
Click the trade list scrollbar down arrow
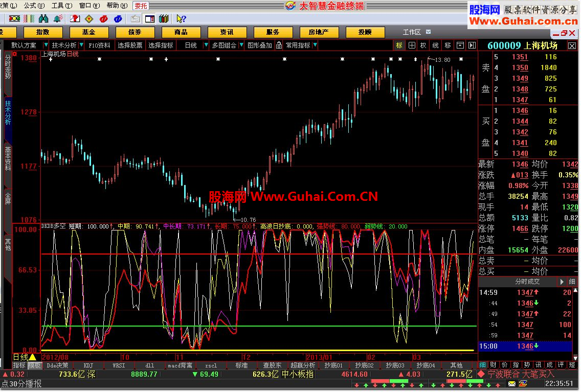[575, 358]
